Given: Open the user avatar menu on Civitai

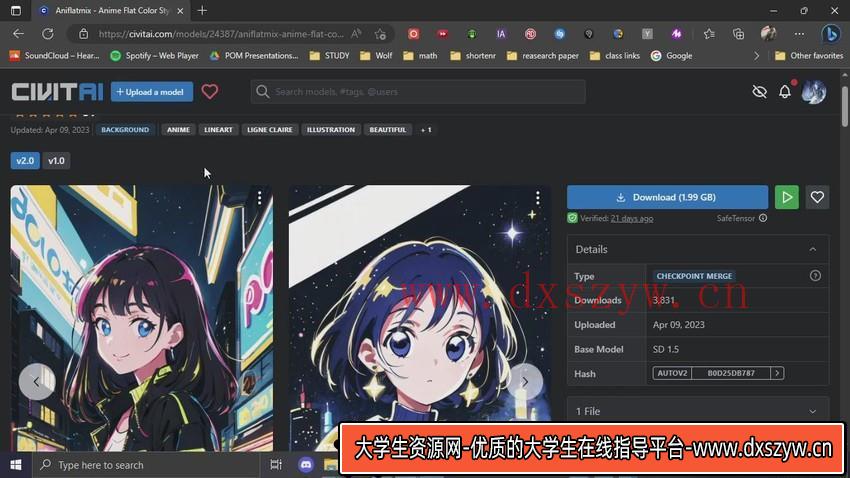Looking at the screenshot, I should coord(814,92).
